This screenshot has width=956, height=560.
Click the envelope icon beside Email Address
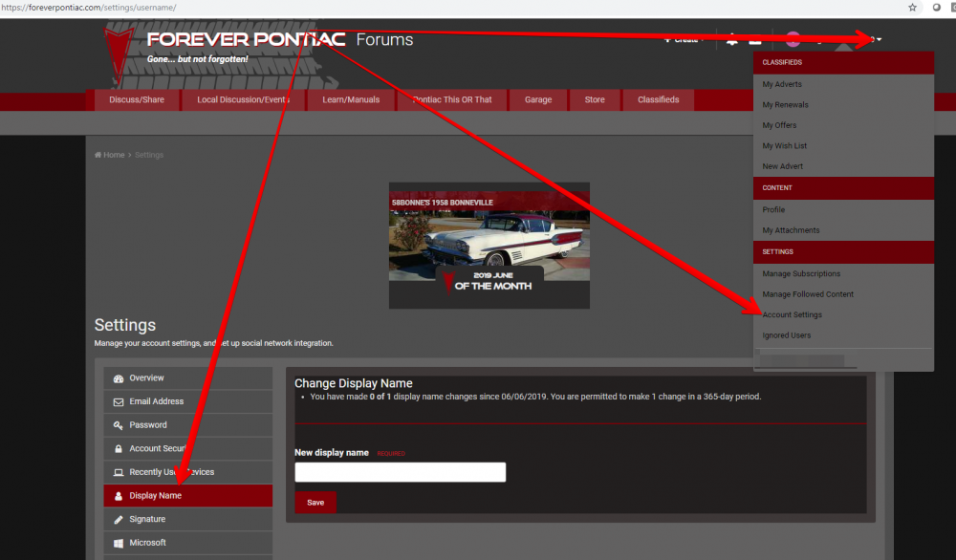click(119, 402)
